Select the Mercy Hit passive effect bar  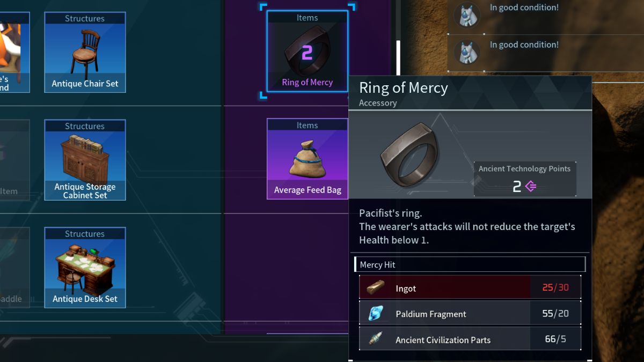tap(470, 264)
